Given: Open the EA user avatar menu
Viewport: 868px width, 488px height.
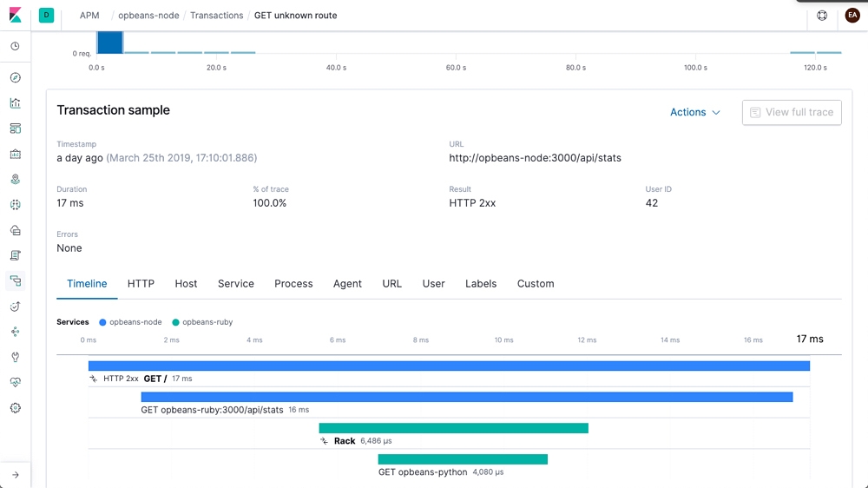Looking at the screenshot, I should [x=852, y=16].
